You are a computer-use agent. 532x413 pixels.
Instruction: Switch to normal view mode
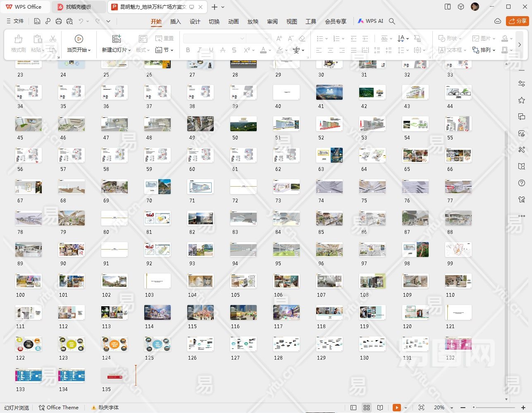click(353, 408)
